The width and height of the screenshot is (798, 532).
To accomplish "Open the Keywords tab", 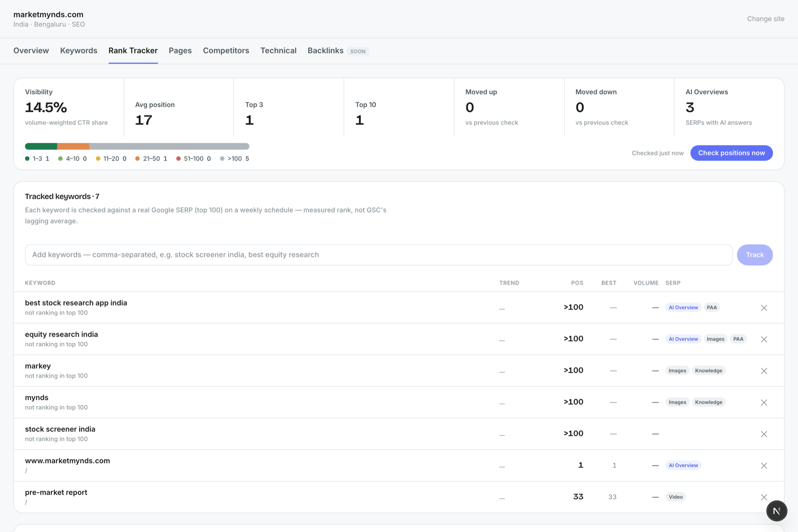I will pyautogui.click(x=79, y=51).
